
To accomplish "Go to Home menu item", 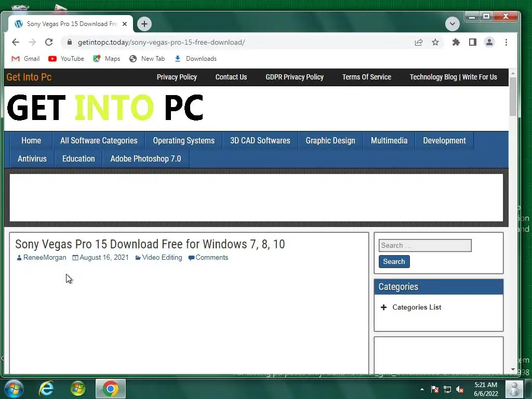I will pos(31,140).
